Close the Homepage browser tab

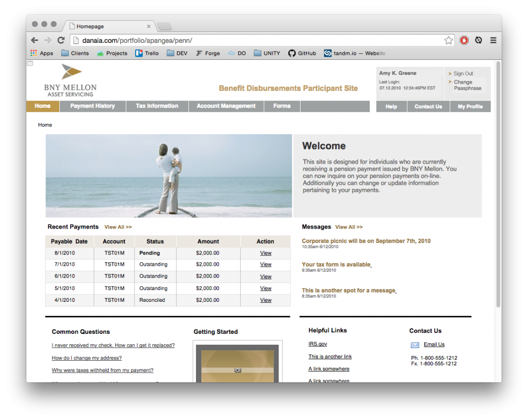point(149,26)
